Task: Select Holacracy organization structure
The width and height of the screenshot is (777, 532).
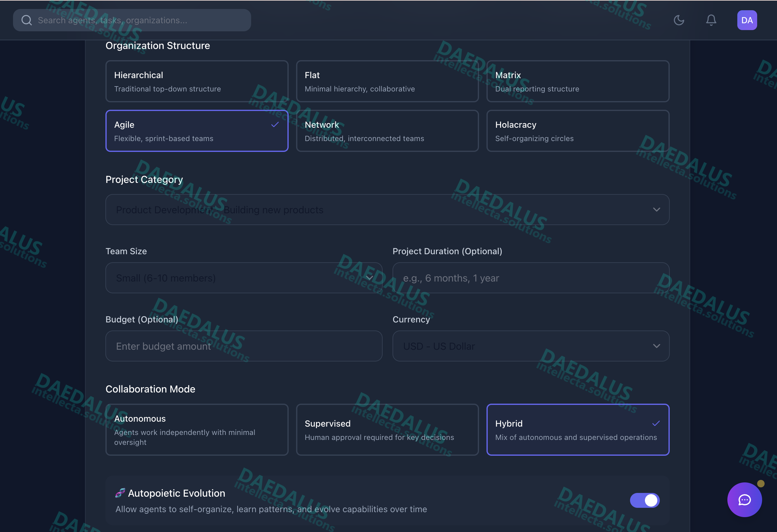Action: click(578, 131)
